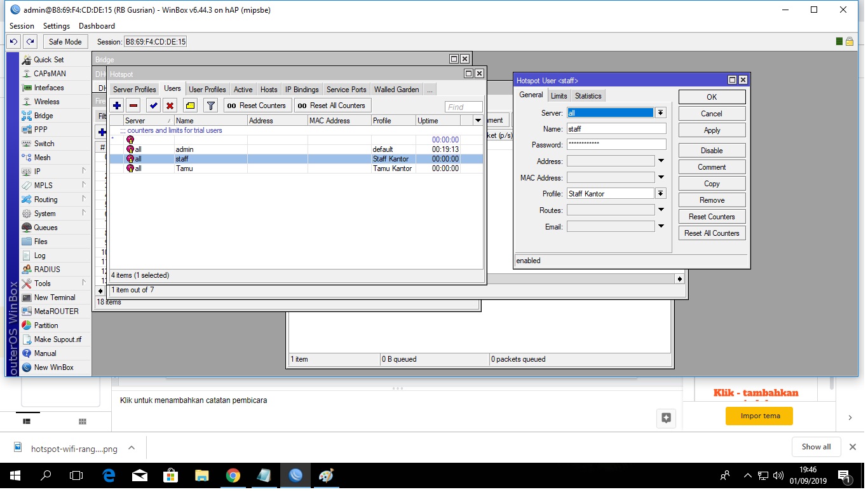Open column selector dropdown in Hotspot user table
868x492 pixels.
pyautogui.click(x=478, y=121)
